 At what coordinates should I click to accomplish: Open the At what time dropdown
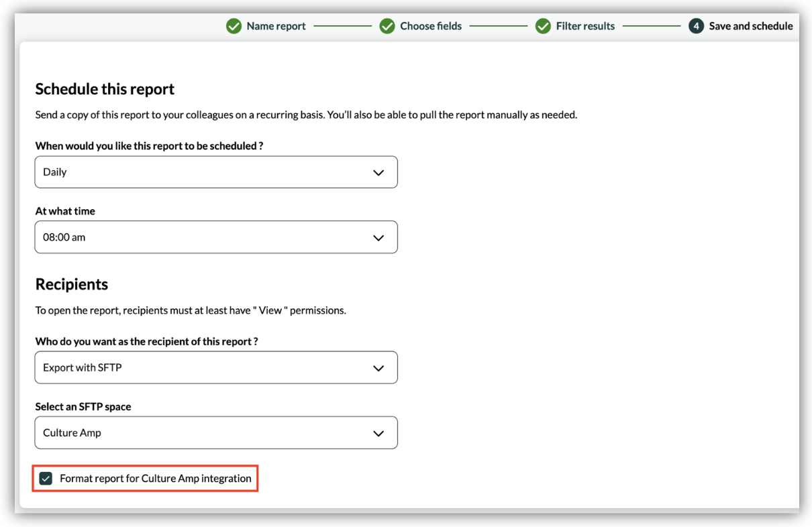[215, 237]
